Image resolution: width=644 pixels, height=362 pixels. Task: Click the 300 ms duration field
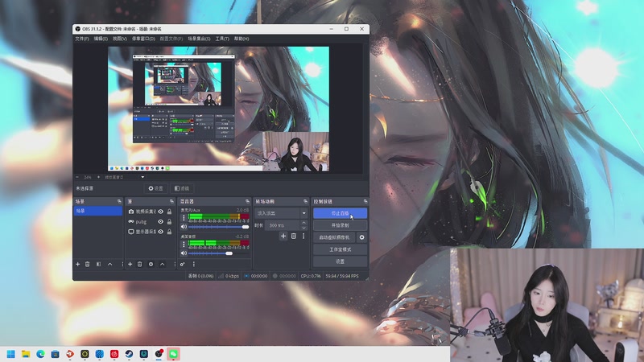pos(283,225)
